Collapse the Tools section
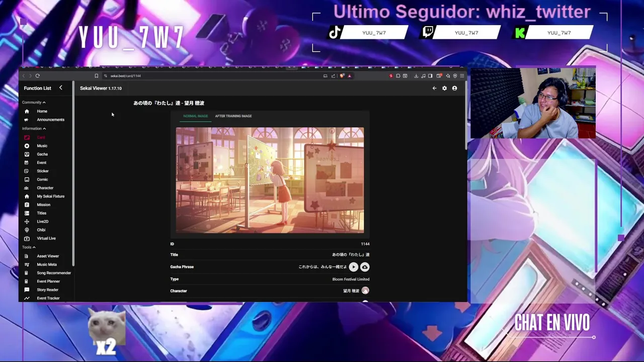Image resolution: width=644 pixels, height=362 pixels. 29,247
